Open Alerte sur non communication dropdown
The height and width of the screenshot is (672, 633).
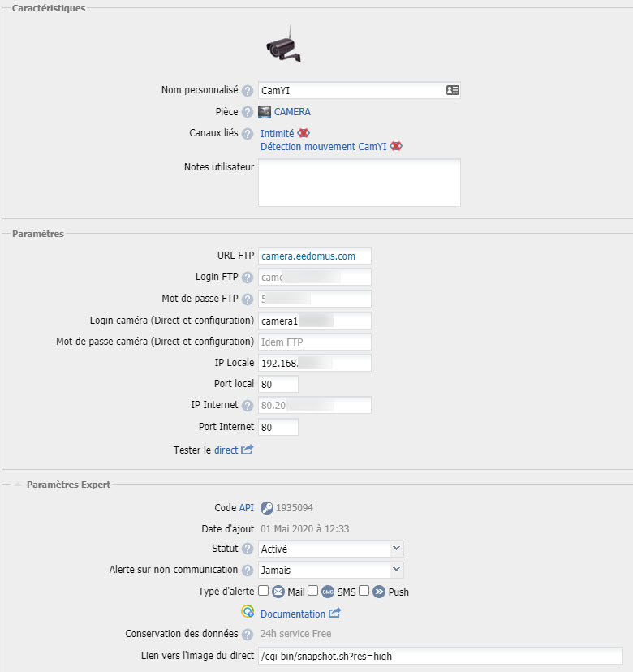[x=331, y=570]
